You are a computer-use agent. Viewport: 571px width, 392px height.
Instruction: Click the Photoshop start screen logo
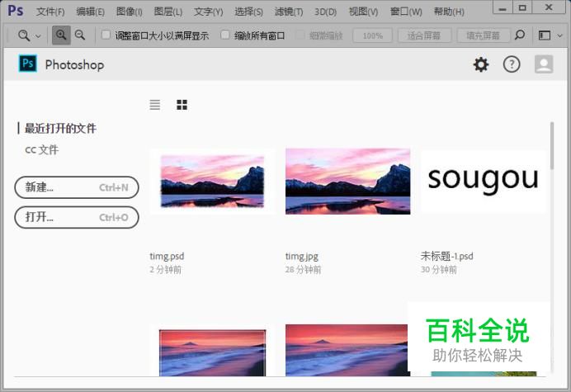tap(28, 64)
